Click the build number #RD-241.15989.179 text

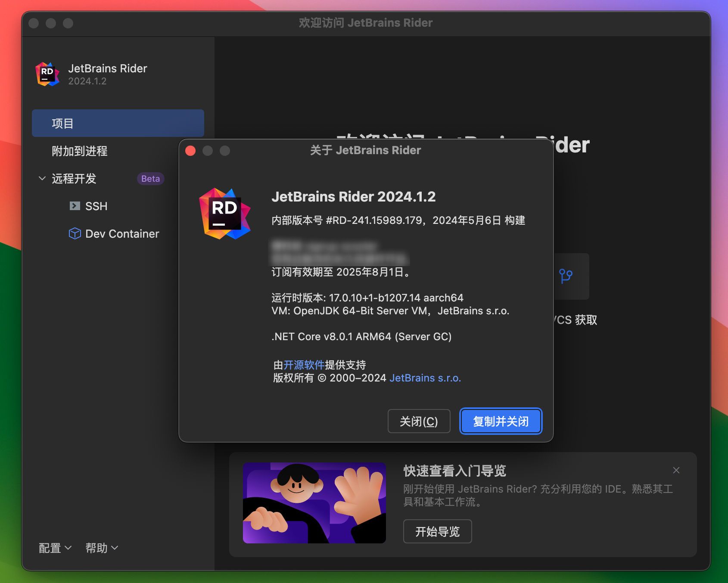pyautogui.click(x=374, y=220)
